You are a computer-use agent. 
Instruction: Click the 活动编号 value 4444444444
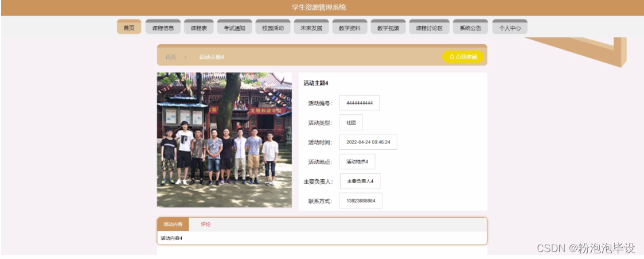(360, 103)
